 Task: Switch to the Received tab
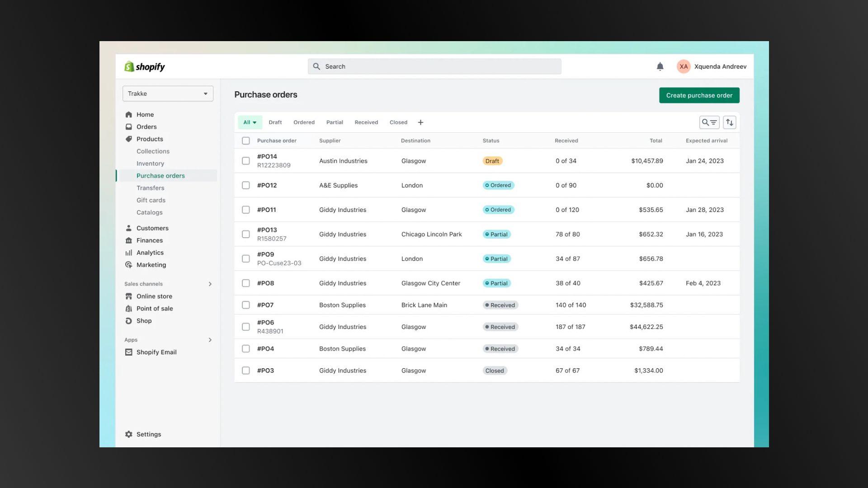tap(366, 122)
